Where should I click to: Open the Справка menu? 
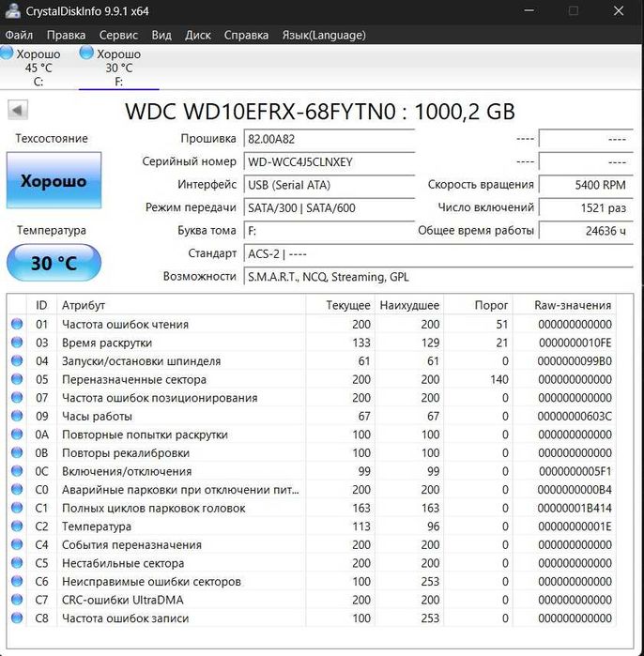(x=246, y=35)
